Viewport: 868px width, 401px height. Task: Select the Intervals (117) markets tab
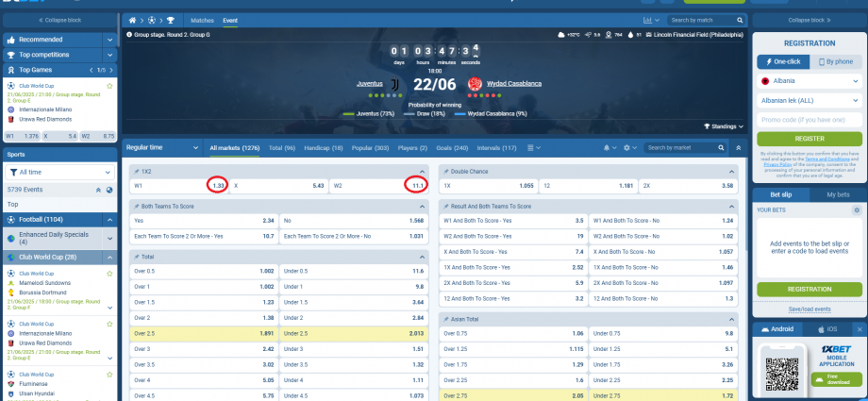point(496,148)
